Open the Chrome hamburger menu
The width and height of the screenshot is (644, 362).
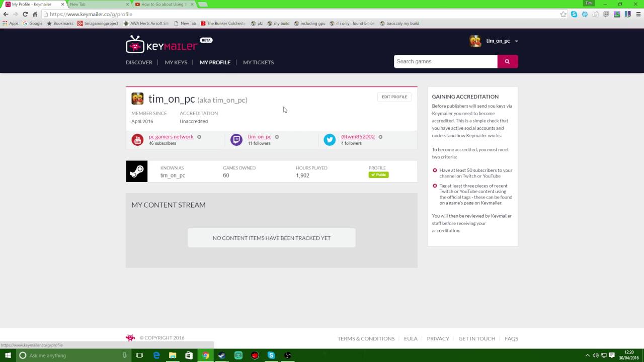638,14
